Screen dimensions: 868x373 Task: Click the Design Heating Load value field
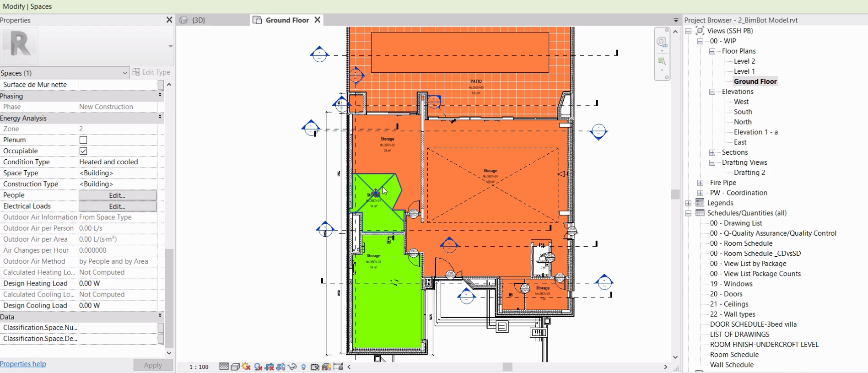click(118, 283)
